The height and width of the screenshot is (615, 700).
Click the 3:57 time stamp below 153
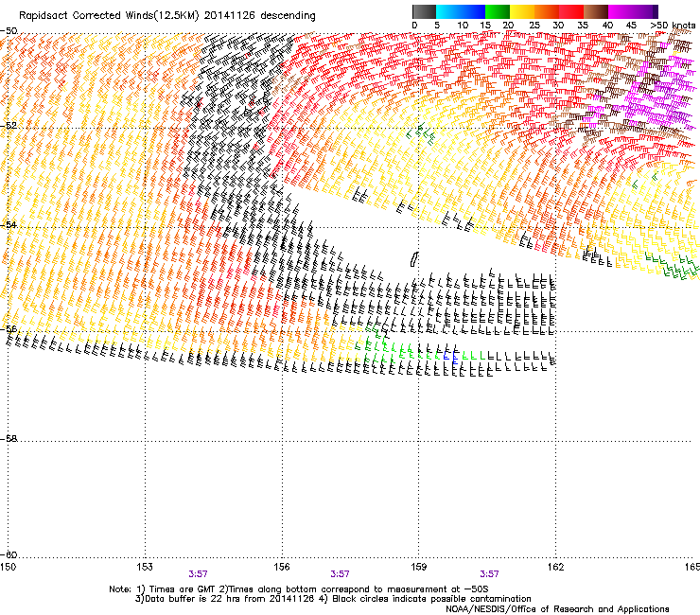(199, 574)
